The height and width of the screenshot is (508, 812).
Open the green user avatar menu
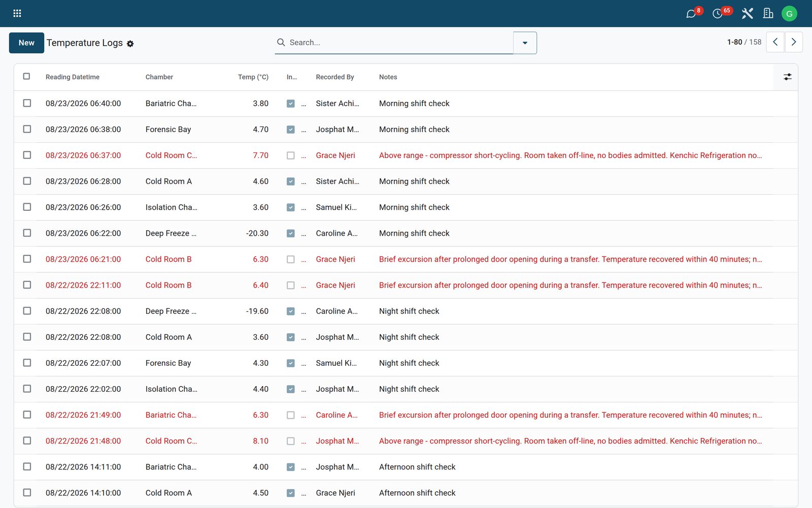(789, 14)
